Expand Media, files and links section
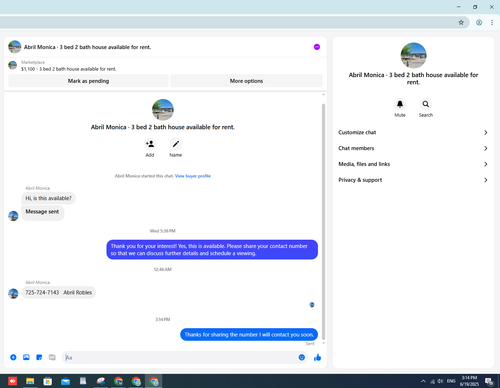This screenshot has height=388, width=500. coord(413,164)
